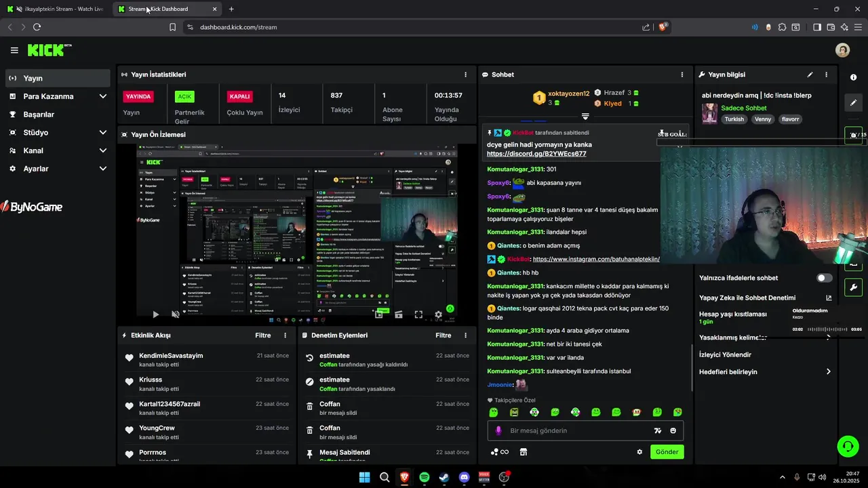Switch to Stream Kick Dashboard tab
Image resolution: width=868 pixels, height=488 pixels.
point(167,9)
